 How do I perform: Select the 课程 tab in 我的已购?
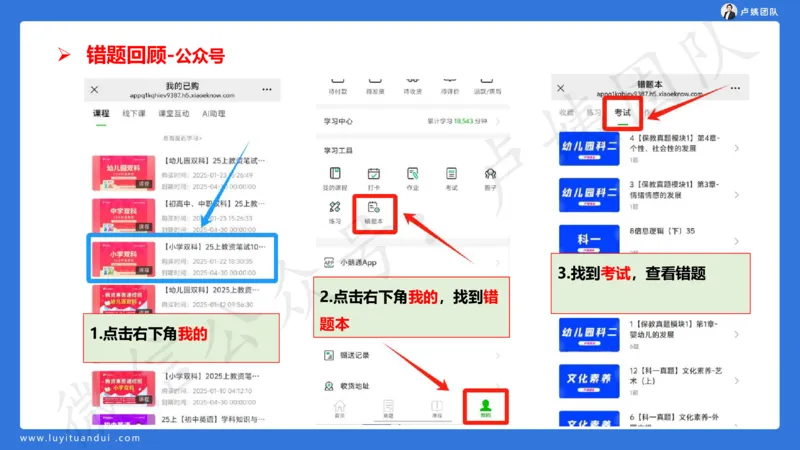[101, 113]
